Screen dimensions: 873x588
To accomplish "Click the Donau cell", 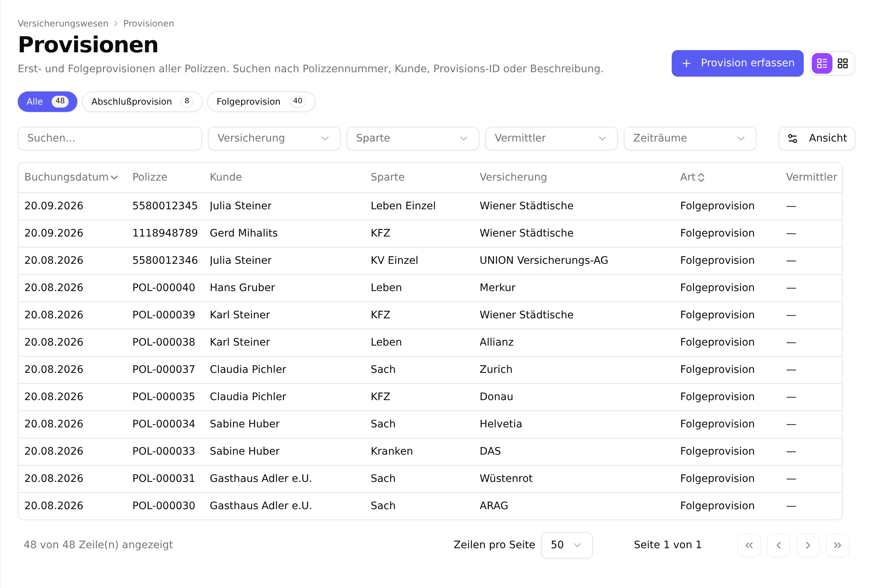I will pos(496,397).
